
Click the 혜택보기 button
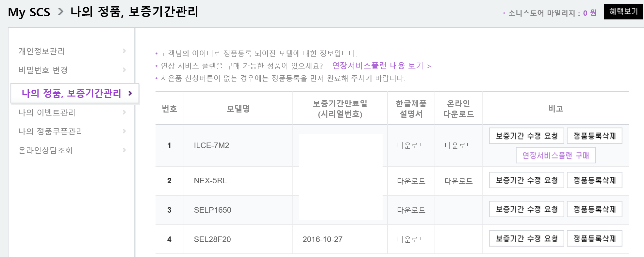tap(623, 12)
